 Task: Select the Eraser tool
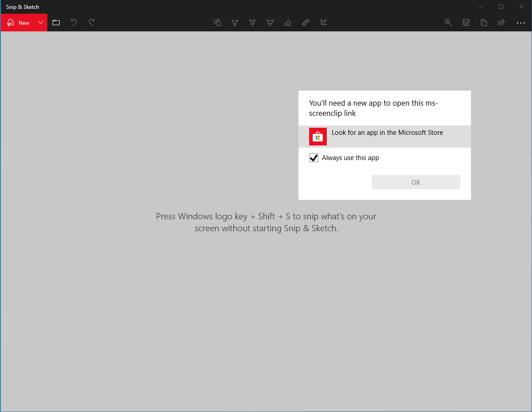[288, 23]
